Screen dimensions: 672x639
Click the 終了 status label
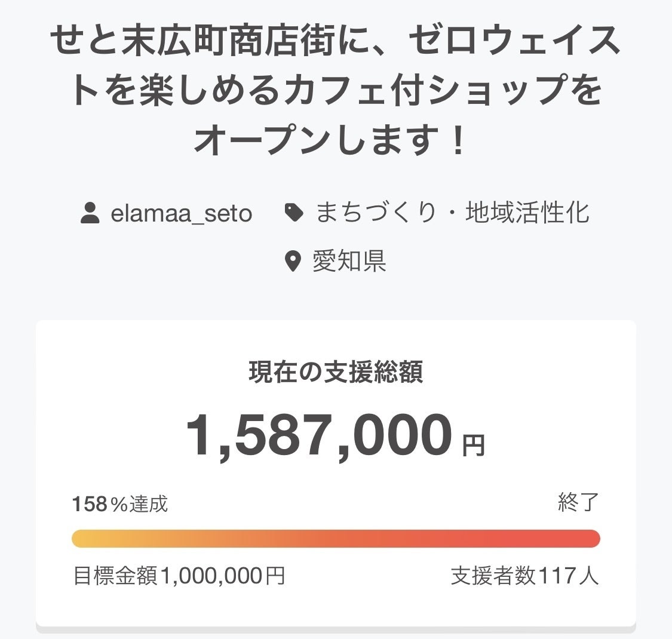[x=578, y=503]
